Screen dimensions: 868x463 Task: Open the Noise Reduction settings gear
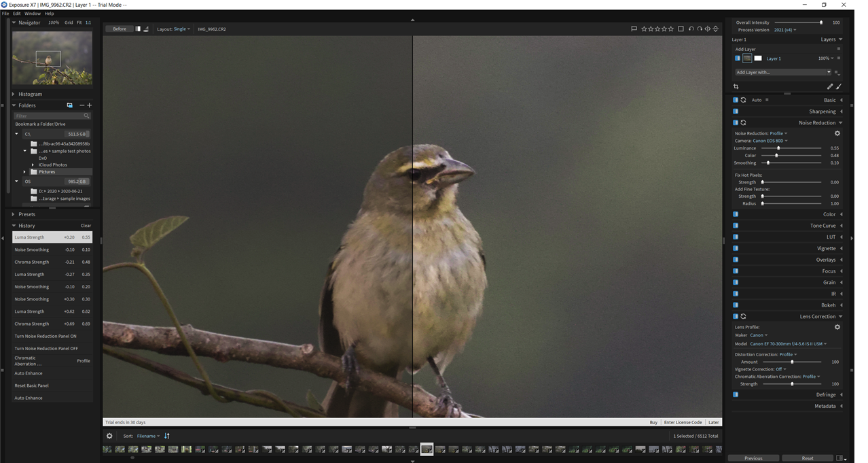click(x=837, y=133)
